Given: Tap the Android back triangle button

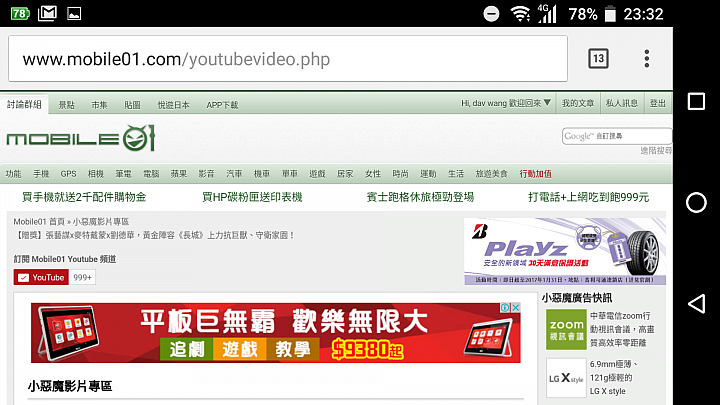Looking at the screenshot, I should [696, 304].
